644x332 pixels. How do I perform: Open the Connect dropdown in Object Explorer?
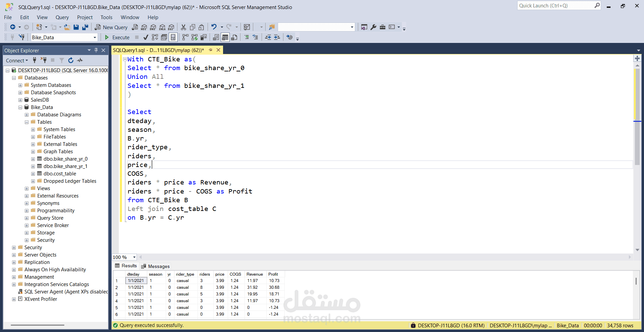(x=17, y=61)
